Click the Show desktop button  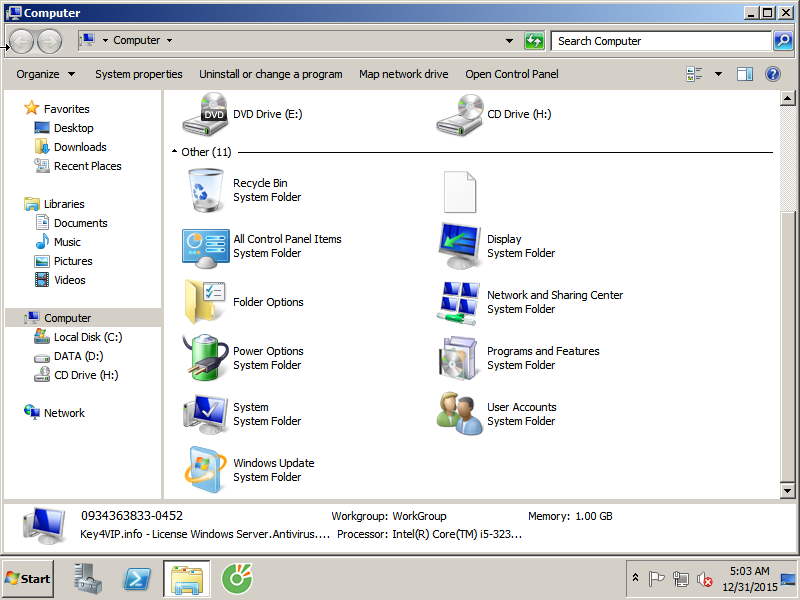coord(789,579)
